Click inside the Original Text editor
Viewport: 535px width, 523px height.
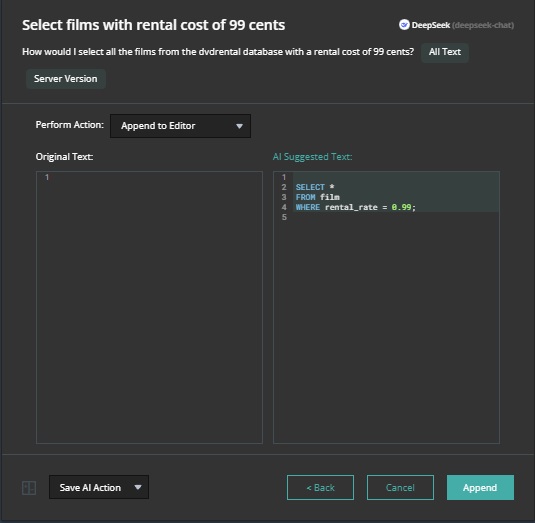pos(149,307)
